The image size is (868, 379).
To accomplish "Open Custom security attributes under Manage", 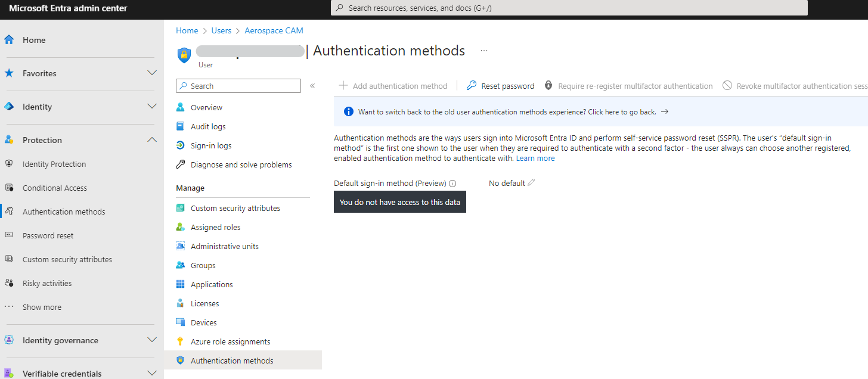I will pos(235,208).
